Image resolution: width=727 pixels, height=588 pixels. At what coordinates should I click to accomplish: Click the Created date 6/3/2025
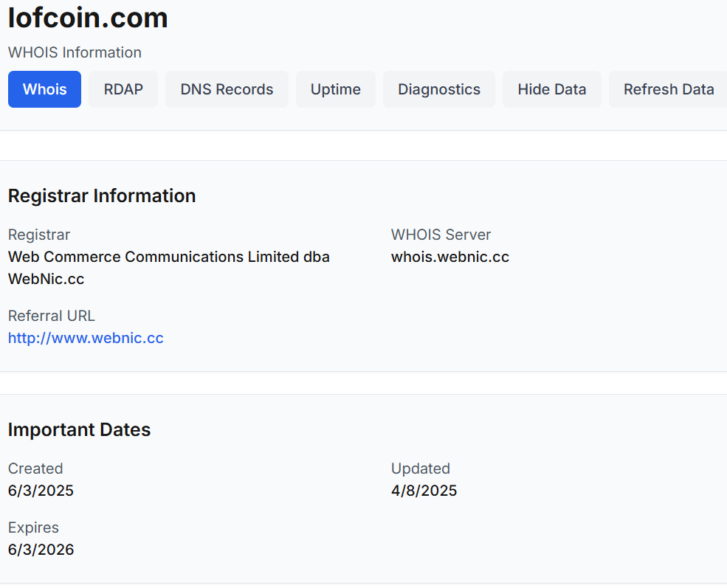pos(41,491)
